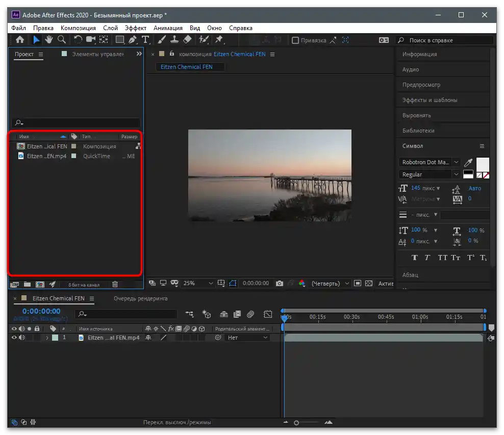Image resolution: width=504 pixels, height=435 pixels.
Task: Select the Selection arrow tool
Action: click(36, 40)
